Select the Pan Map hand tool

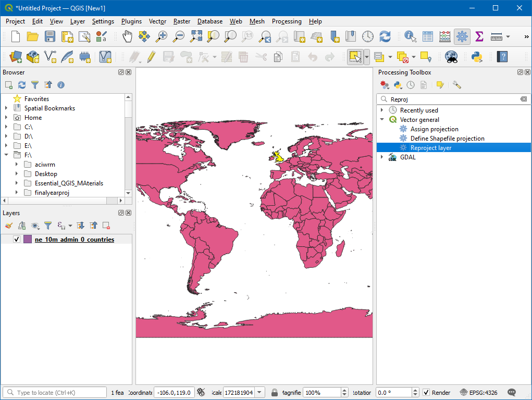click(x=127, y=36)
